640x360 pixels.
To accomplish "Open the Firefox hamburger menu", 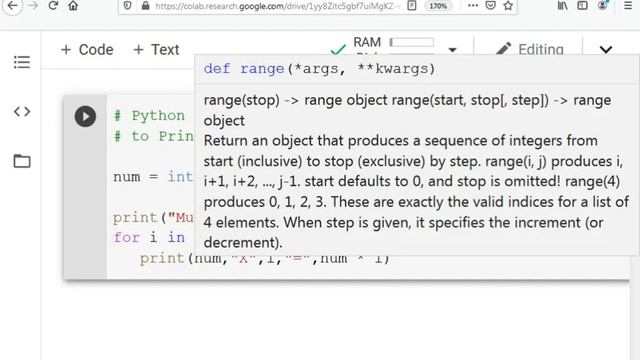I will click(x=628, y=6).
